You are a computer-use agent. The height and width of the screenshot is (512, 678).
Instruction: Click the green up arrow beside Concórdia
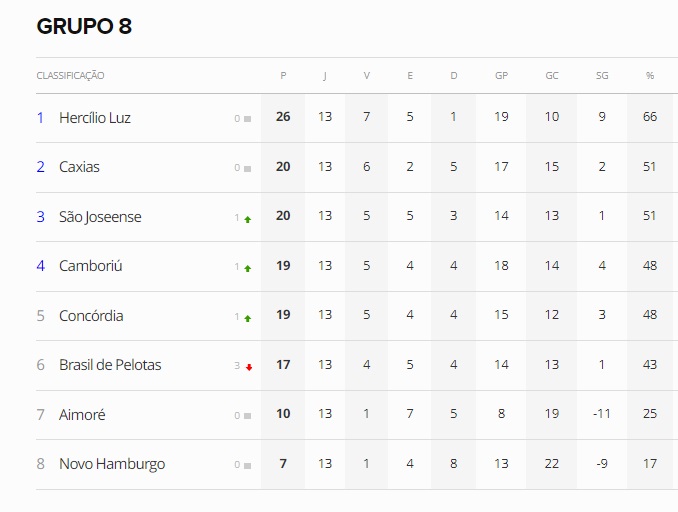pyautogui.click(x=248, y=318)
